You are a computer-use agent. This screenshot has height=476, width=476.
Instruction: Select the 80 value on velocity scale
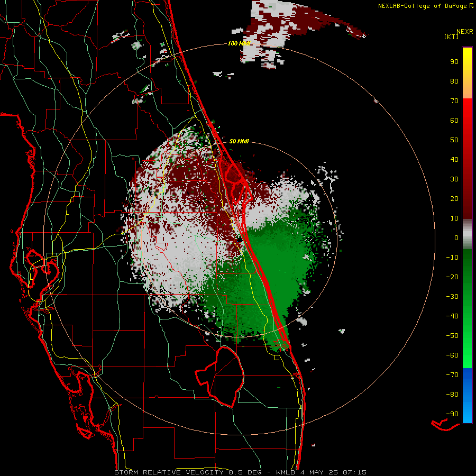(454, 81)
